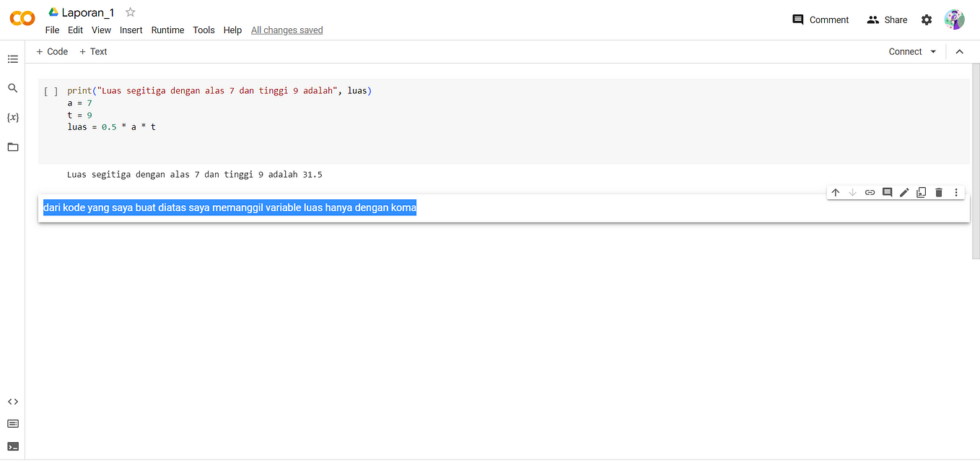Run the code cell with the brackets
980x463 pixels.
point(51,91)
